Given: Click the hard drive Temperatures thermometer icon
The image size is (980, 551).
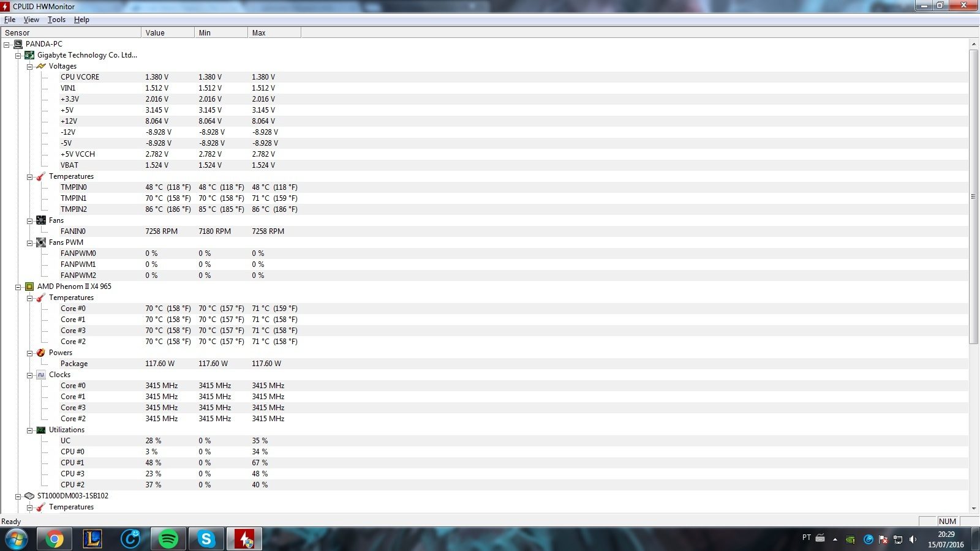Looking at the screenshot, I should pos(41,507).
